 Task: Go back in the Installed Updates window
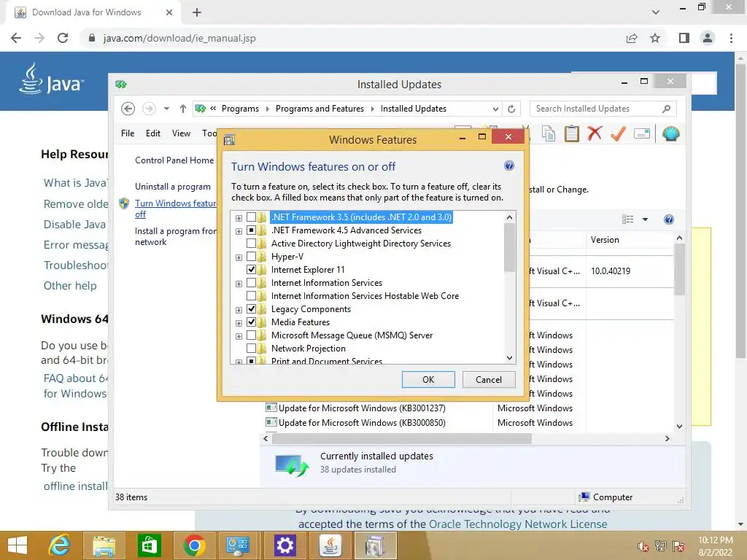pyautogui.click(x=128, y=109)
